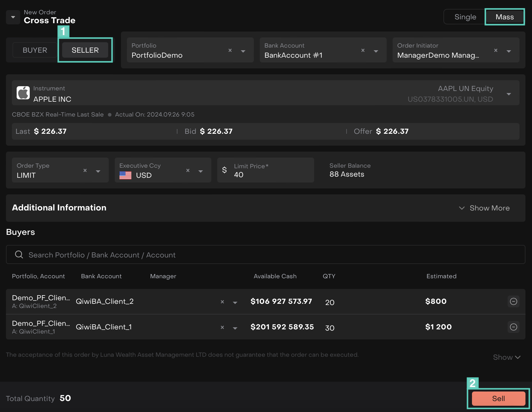Select the SELLER side
The width and height of the screenshot is (532, 412).
click(x=85, y=50)
